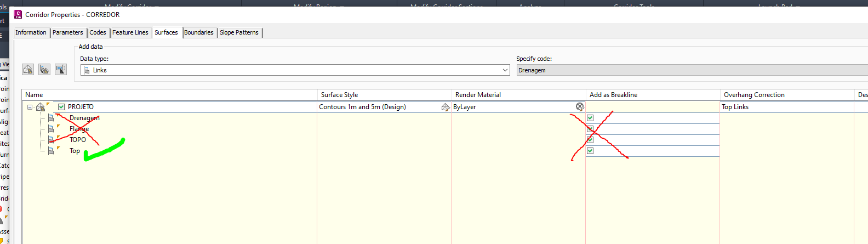Screen dimensions: 868x244
Task: Click the Drenagem link icon in tree
Action: point(51,118)
